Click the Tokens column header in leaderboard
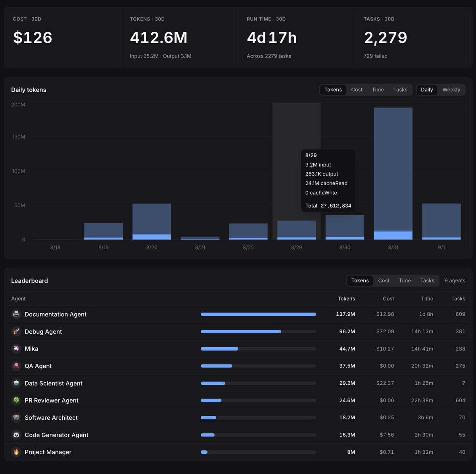Screen dimensions: 476x474 click(346, 299)
